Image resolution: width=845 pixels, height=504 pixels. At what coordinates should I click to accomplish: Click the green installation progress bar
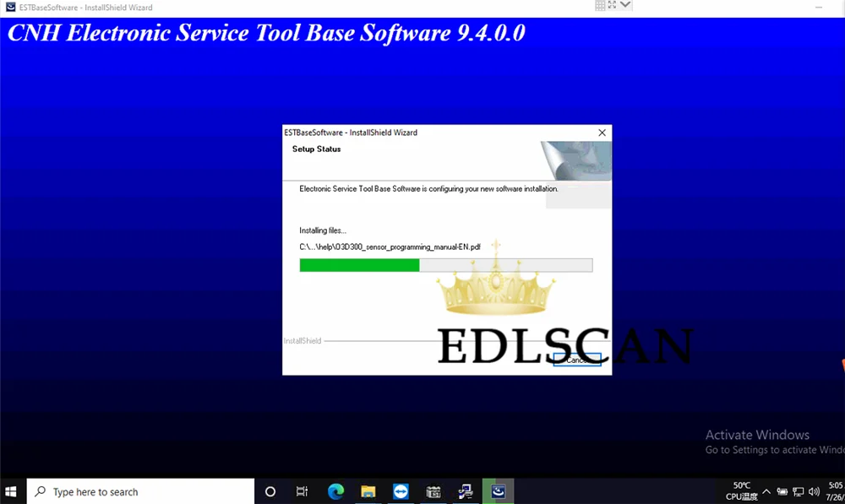click(445, 265)
